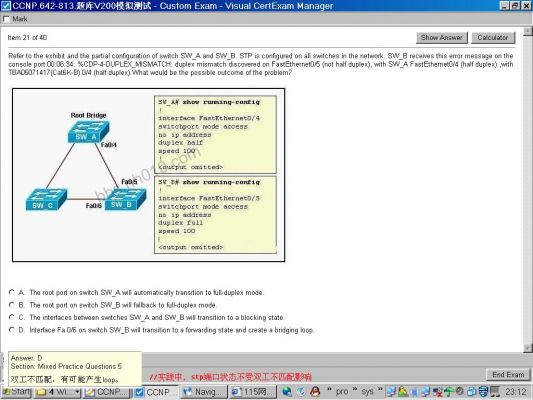Image resolution: width=533 pixels, height=400 pixels.
Task: Open the '4 Wi...' grouped taskbar item
Action: (x=58, y=392)
